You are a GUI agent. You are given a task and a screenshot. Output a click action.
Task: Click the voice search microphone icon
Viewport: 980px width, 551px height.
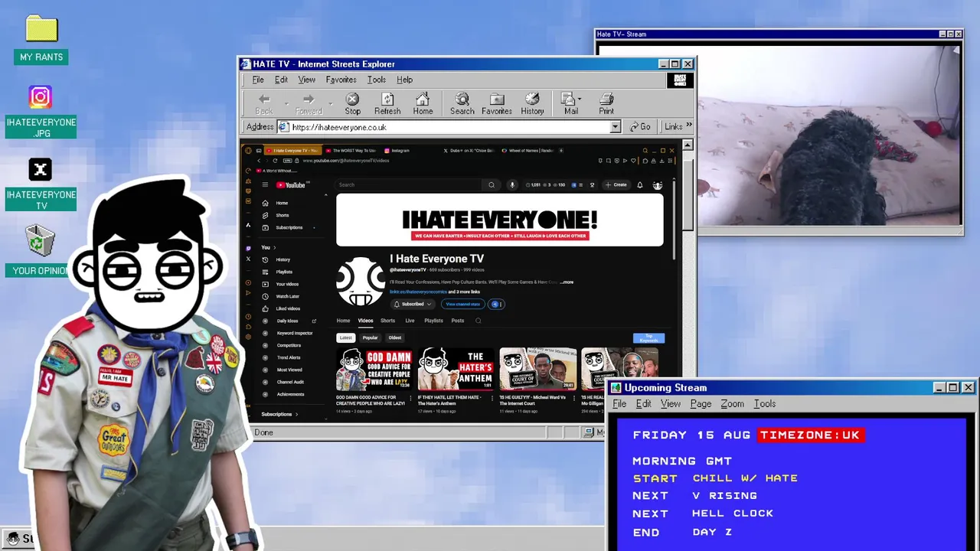pos(512,184)
